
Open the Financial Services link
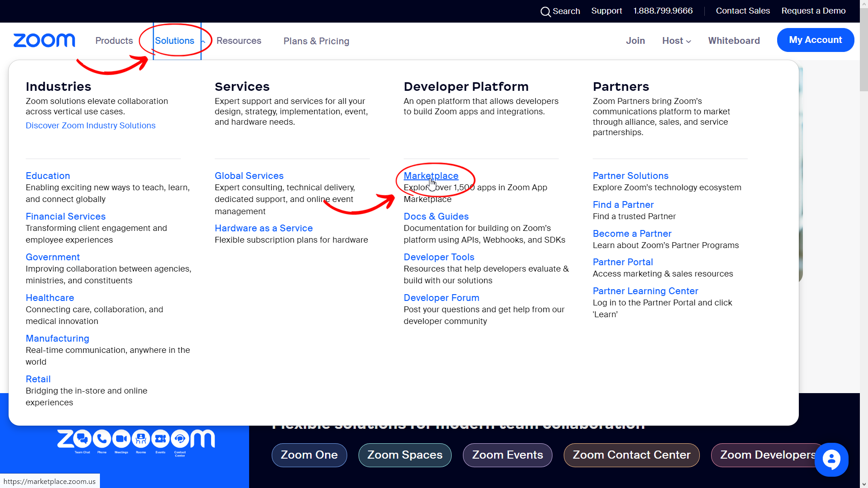[66, 216]
